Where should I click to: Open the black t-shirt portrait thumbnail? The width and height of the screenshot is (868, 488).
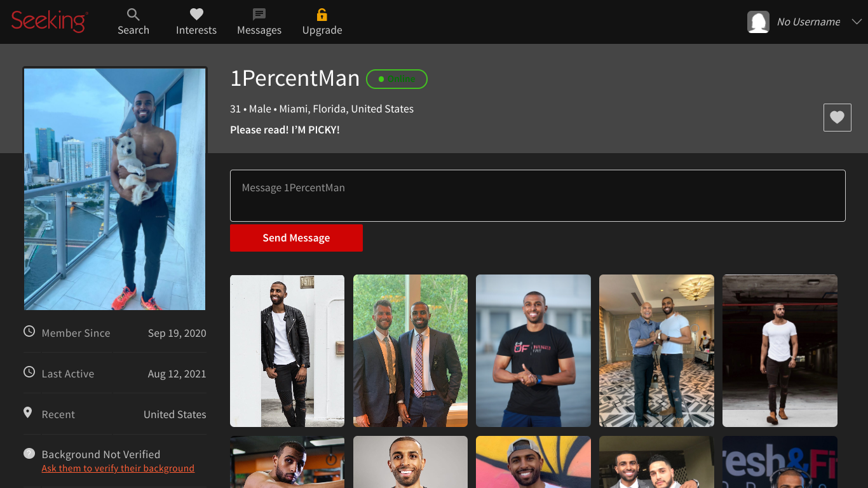coord(533,351)
